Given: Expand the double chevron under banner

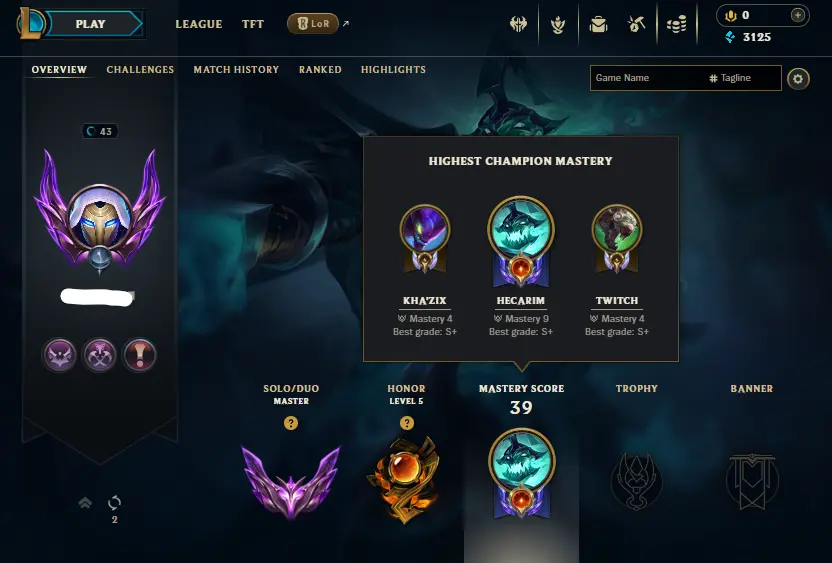Looking at the screenshot, I should tap(85, 503).
